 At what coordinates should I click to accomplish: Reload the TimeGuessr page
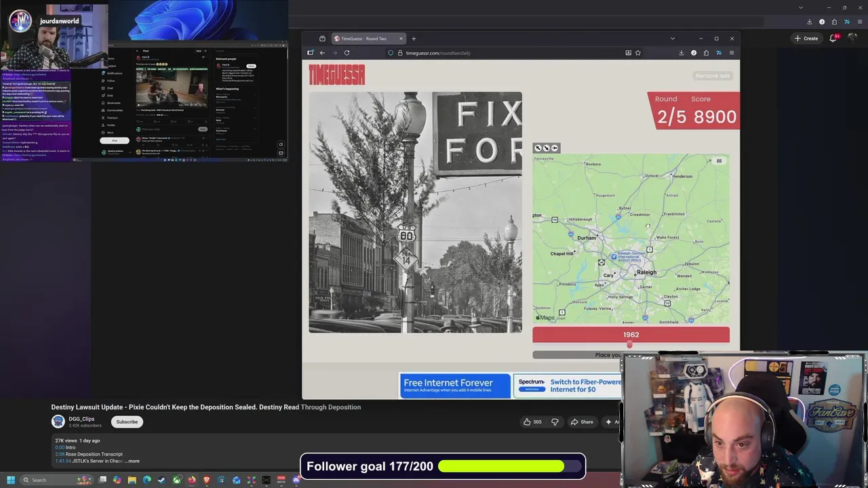[347, 53]
